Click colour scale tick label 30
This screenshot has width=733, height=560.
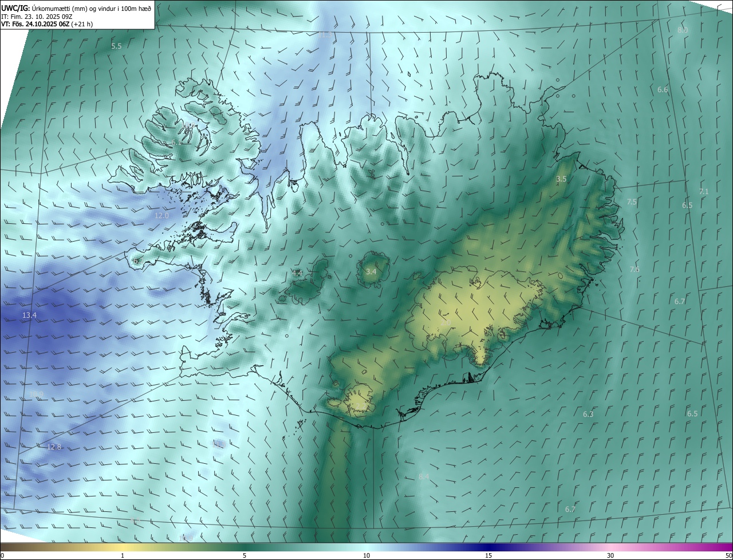click(x=610, y=556)
